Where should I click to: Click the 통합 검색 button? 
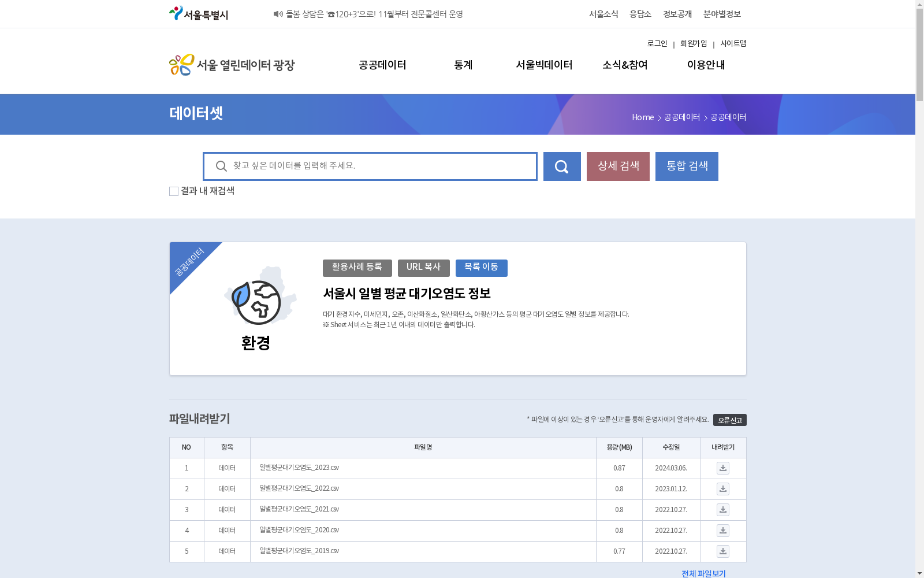687,166
